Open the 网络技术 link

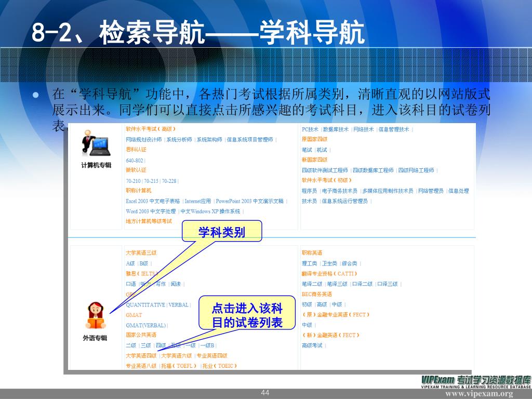tap(363, 129)
